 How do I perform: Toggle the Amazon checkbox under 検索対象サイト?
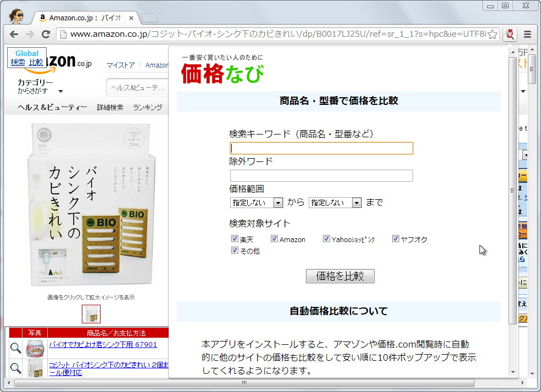(x=274, y=238)
